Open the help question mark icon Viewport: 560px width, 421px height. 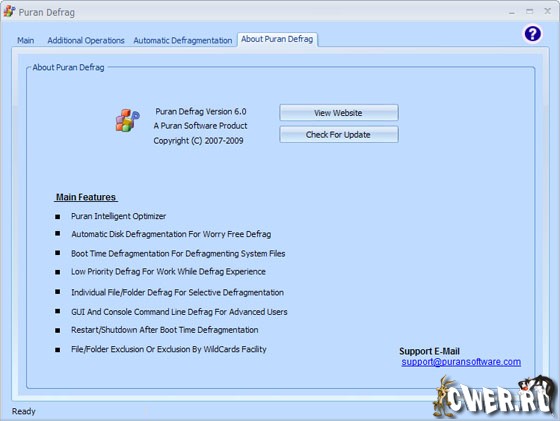532,34
